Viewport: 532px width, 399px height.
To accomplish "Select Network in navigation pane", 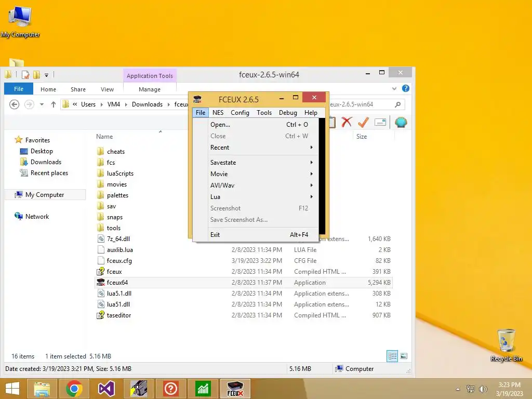I will coord(37,217).
